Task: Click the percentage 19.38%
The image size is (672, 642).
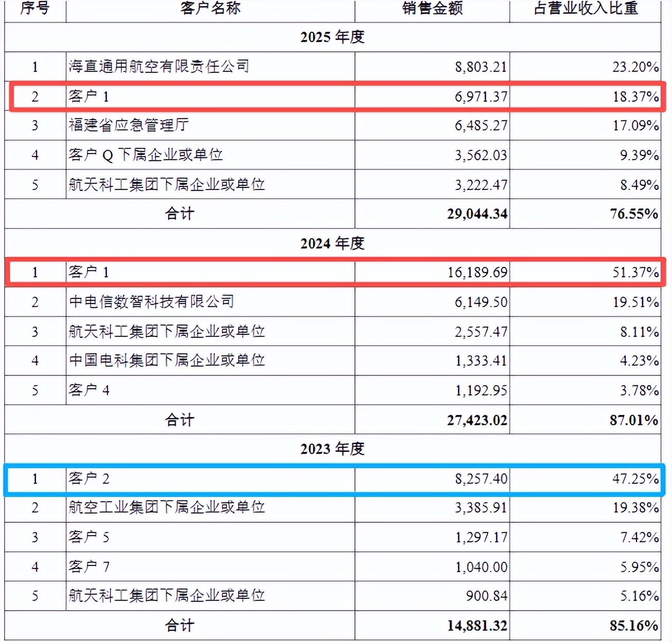Action: 635,507
